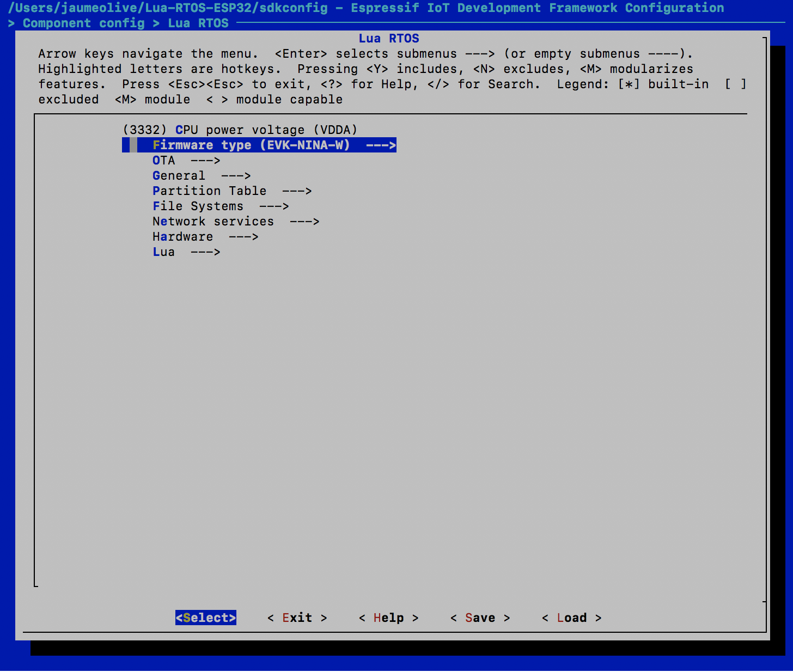Click the Exit button

click(297, 618)
